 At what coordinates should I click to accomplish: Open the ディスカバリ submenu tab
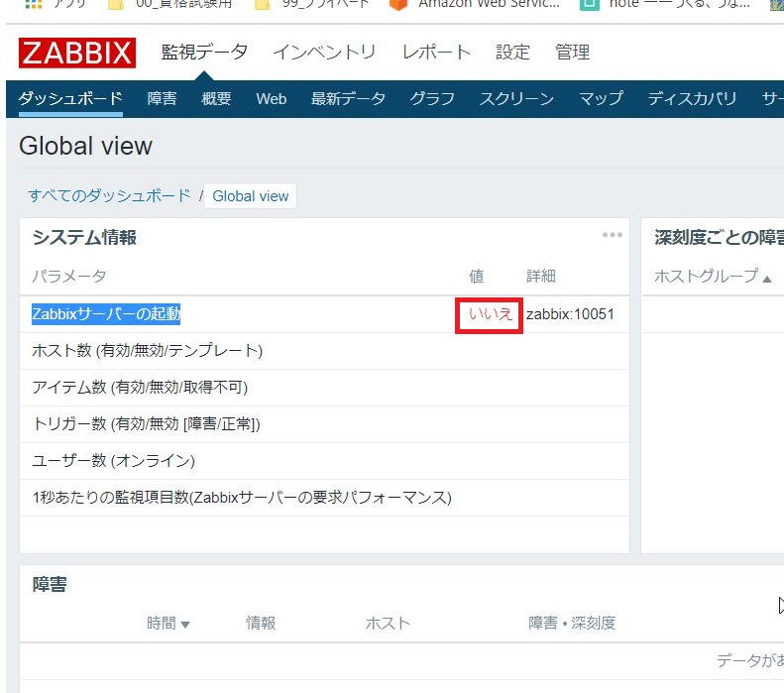pos(692,98)
